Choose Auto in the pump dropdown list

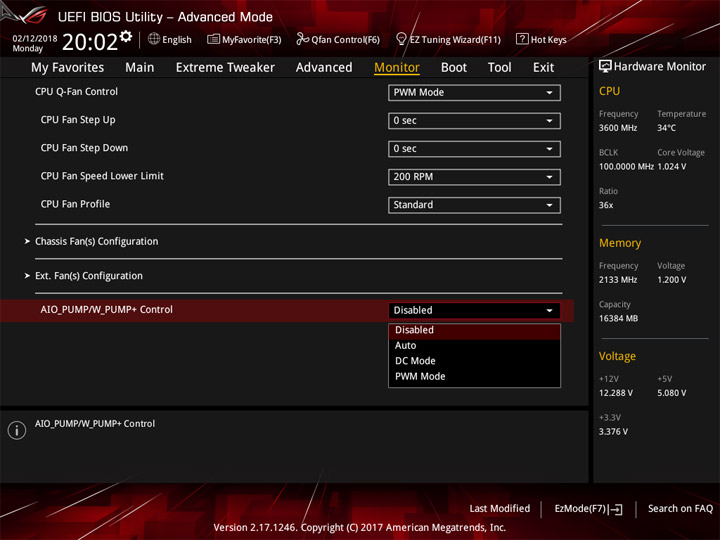coord(474,346)
